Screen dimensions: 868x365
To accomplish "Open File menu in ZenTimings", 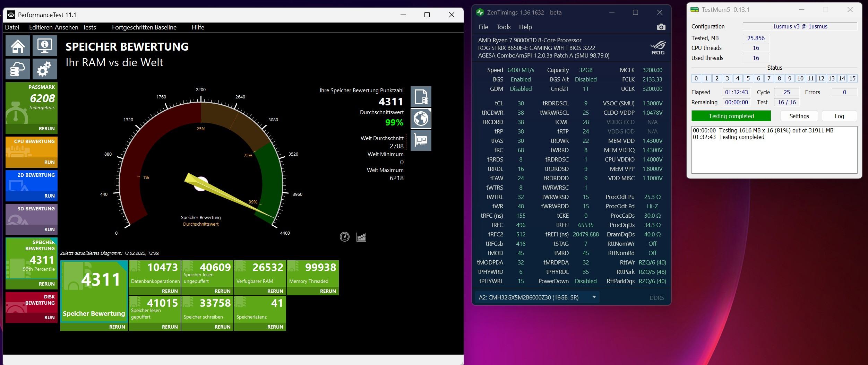I will 483,27.
